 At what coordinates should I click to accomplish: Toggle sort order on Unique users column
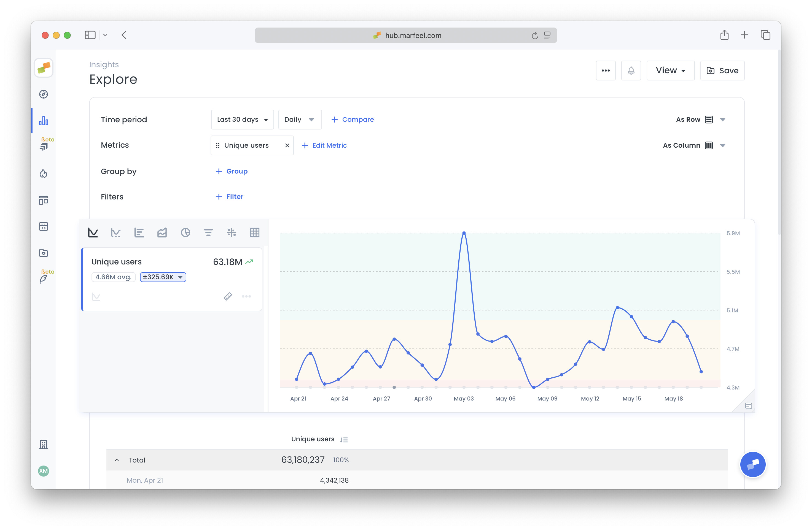click(344, 440)
